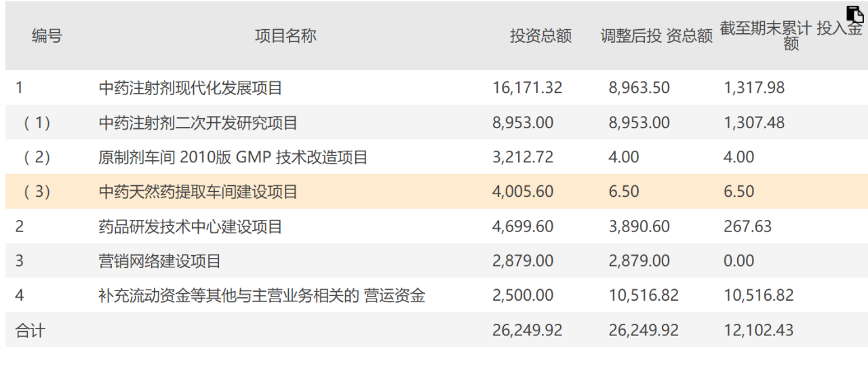Click the copy table icon
This screenshot has width=868, height=376.
pos(854,14)
